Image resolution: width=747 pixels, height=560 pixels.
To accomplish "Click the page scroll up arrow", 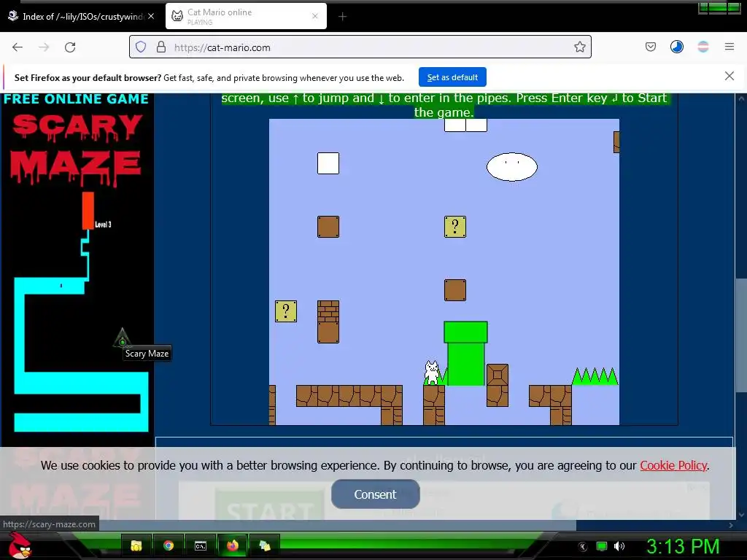I will click(741, 99).
